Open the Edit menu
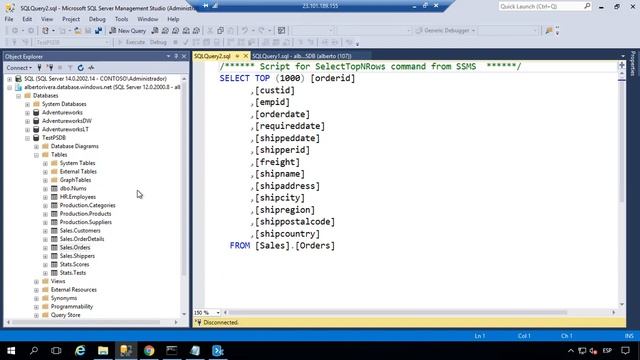 point(27,19)
